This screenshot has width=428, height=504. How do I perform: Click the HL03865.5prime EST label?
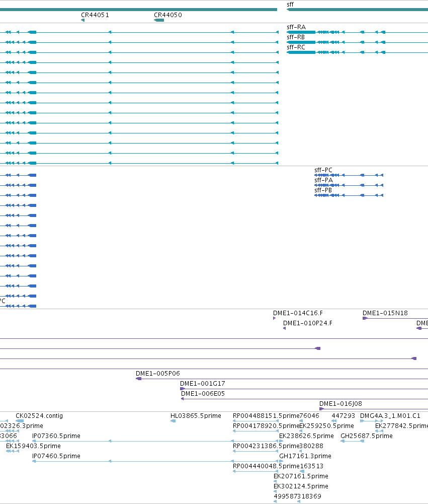pyautogui.click(x=196, y=416)
